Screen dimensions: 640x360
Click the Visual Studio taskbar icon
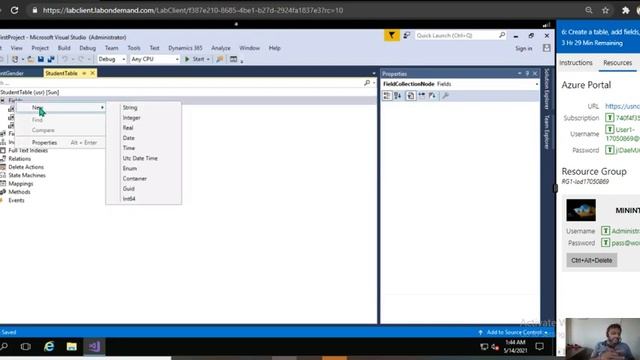[x=94, y=347]
